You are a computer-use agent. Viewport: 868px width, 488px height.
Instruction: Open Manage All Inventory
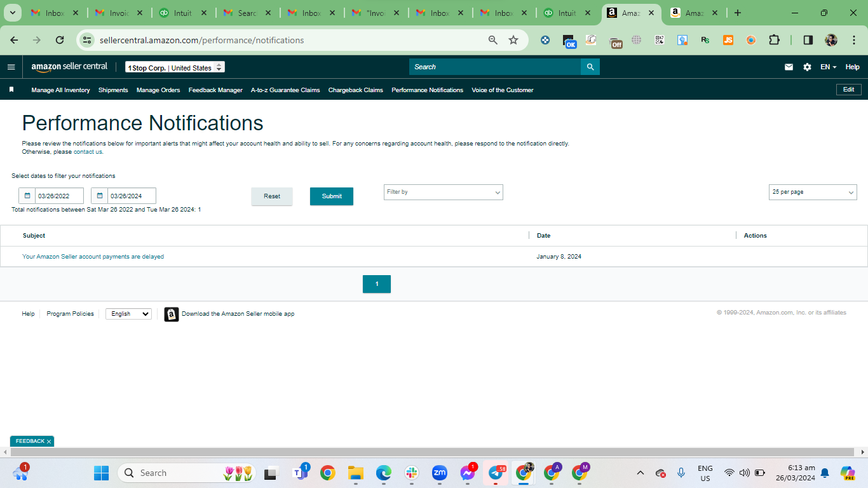point(60,90)
